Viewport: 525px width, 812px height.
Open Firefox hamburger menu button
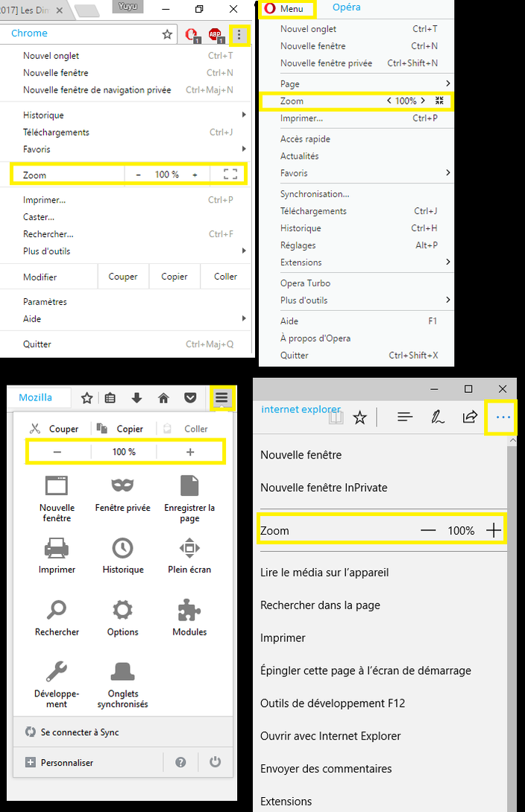tap(221, 397)
